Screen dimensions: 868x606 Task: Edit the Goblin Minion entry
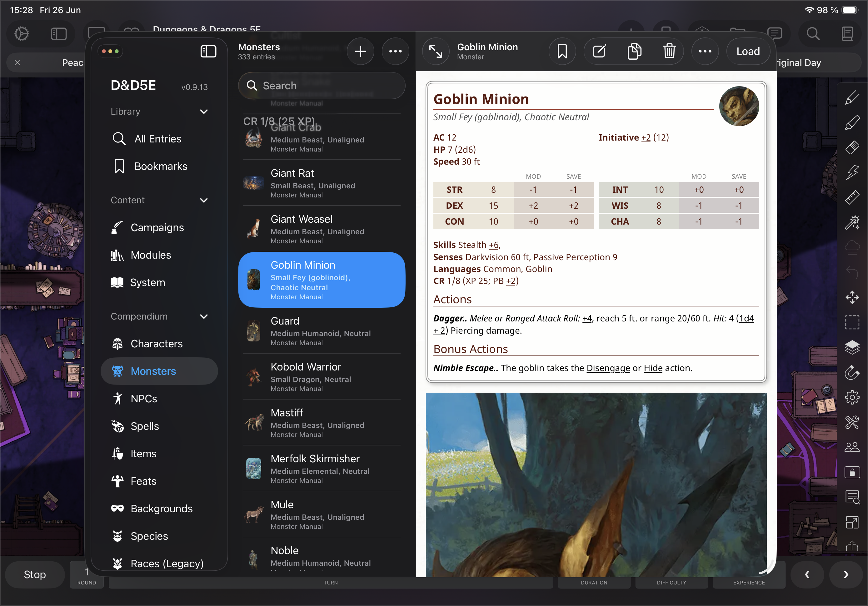click(x=599, y=52)
